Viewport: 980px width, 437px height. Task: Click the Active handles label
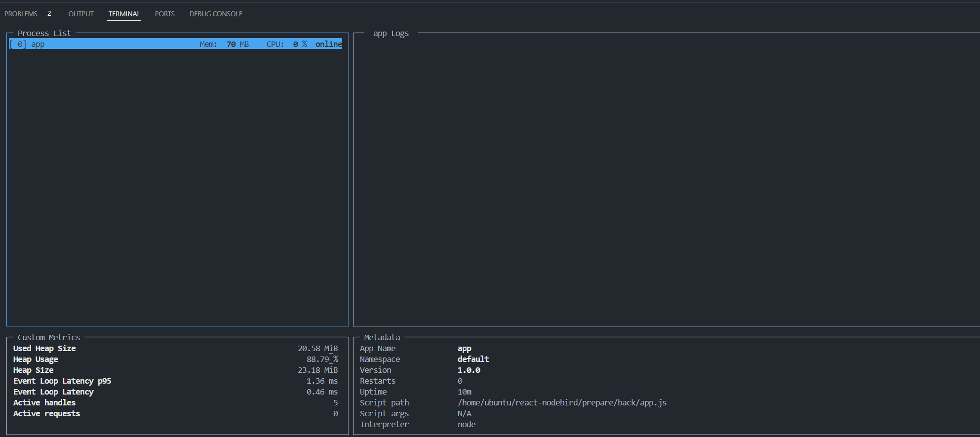click(x=44, y=402)
